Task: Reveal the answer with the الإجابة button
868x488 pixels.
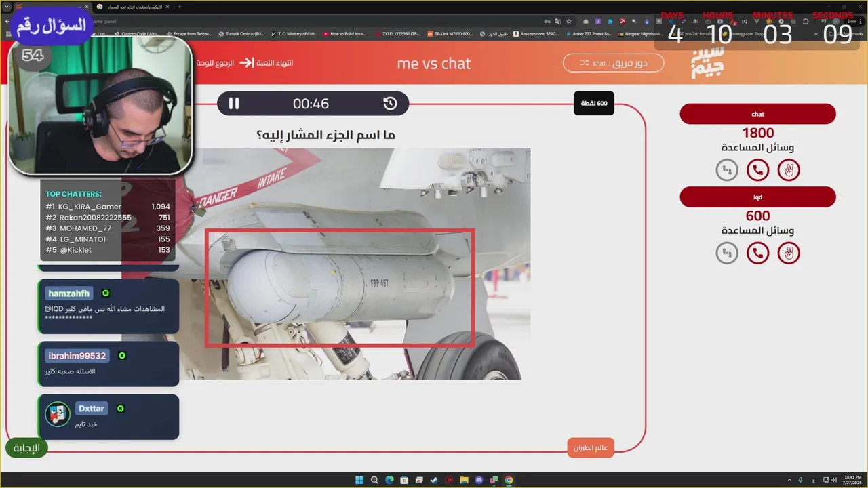Action: click(x=26, y=448)
